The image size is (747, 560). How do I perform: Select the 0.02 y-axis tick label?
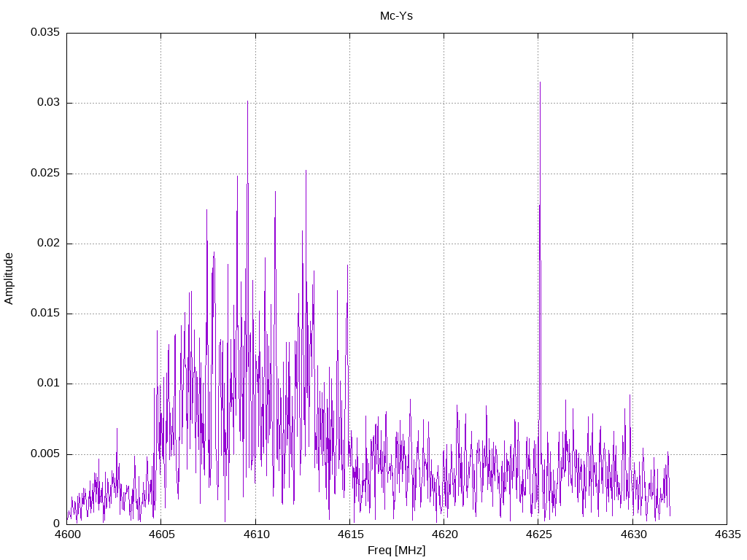click(x=47, y=244)
